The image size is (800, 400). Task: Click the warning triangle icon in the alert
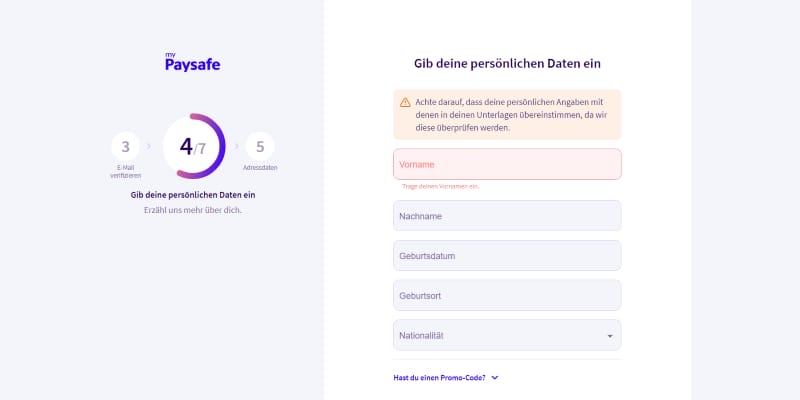coord(405,102)
